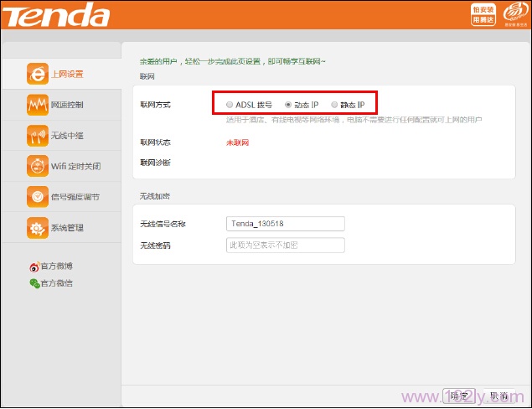Click the WeChat logo icon
The image size is (532, 409).
pos(34,283)
